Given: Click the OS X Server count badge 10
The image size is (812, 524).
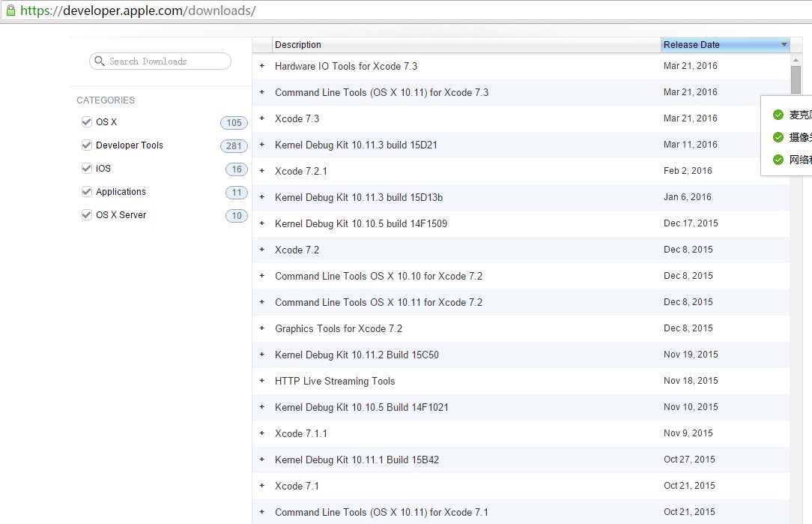Looking at the screenshot, I should pos(237,216).
